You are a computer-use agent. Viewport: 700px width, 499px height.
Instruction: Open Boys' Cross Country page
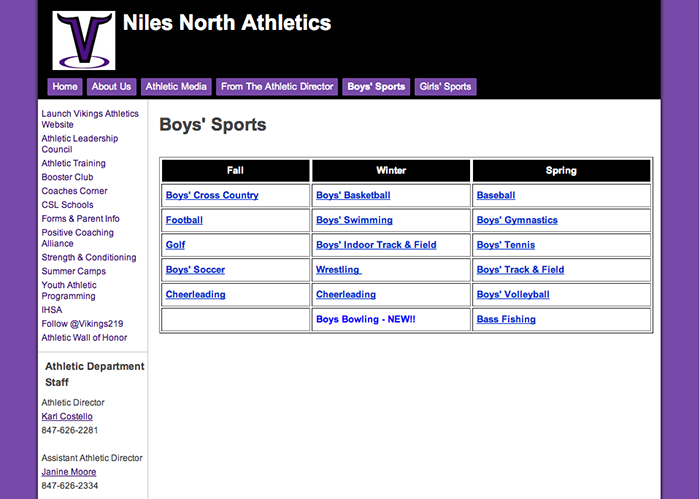(x=212, y=195)
